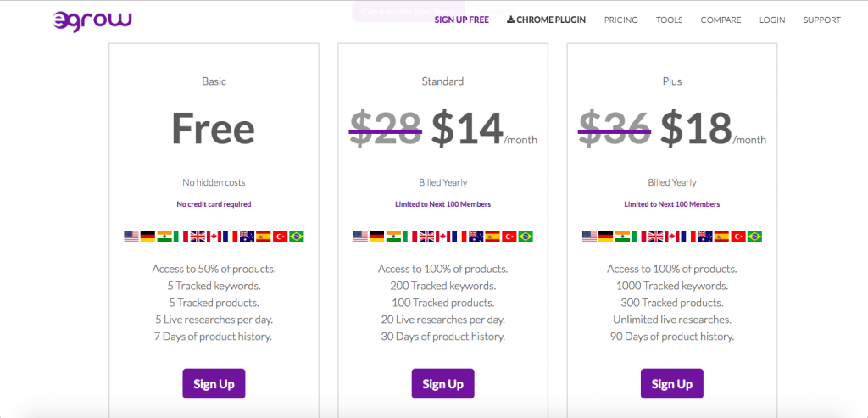This screenshot has height=418, width=868.
Task: Click the Germany flag in Standard plan
Action: click(376, 237)
